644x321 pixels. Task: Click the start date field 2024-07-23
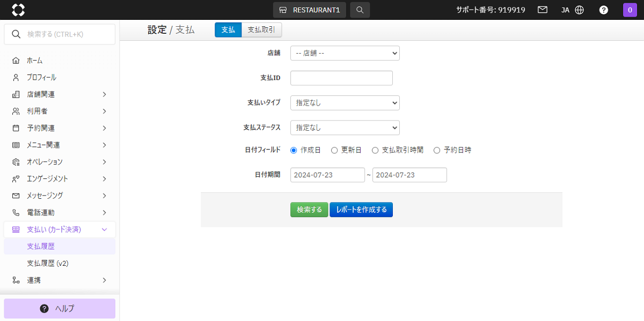pyautogui.click(x=327, y=175)
